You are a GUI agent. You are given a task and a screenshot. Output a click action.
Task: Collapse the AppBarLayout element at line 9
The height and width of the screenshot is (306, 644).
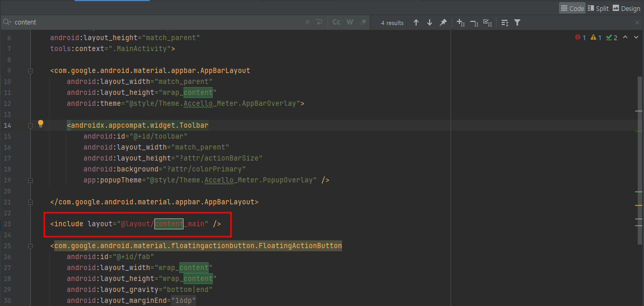(30, 70)
